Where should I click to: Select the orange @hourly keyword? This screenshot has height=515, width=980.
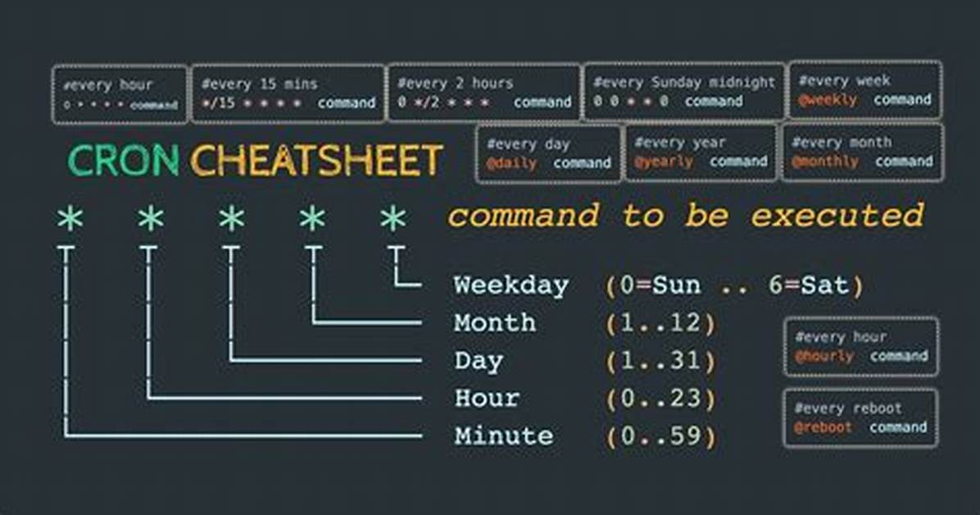(x=823, y=356)
